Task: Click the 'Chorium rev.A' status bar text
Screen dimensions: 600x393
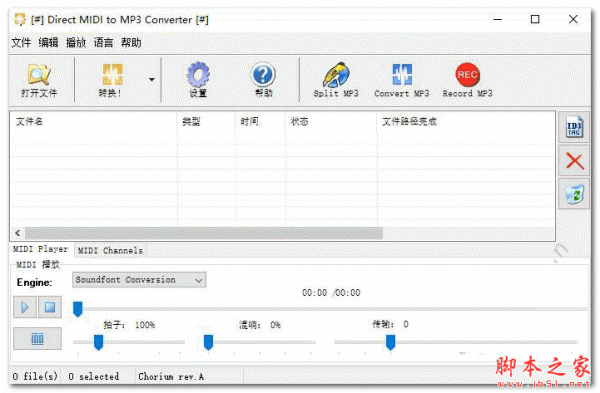Action: coord(171,377)
